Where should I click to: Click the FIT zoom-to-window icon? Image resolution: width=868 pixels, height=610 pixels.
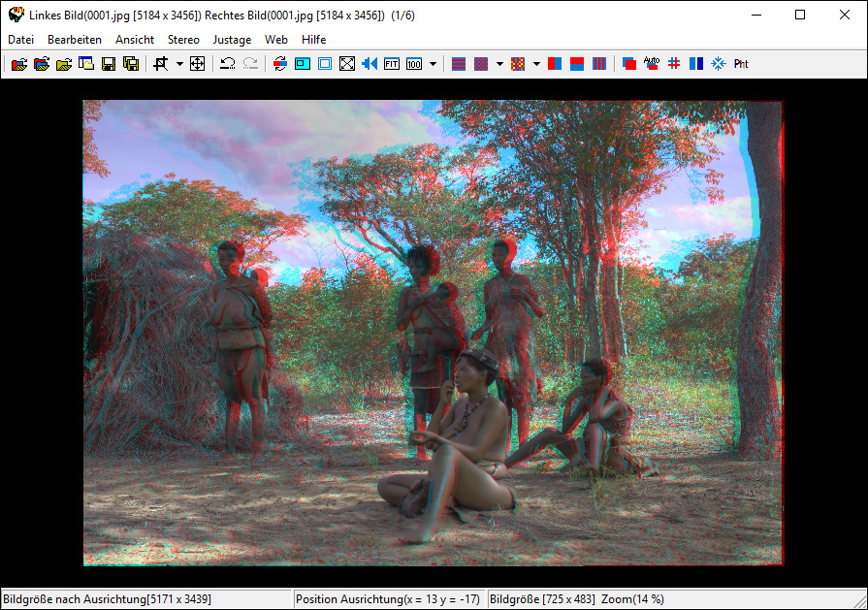pos(392,64)
